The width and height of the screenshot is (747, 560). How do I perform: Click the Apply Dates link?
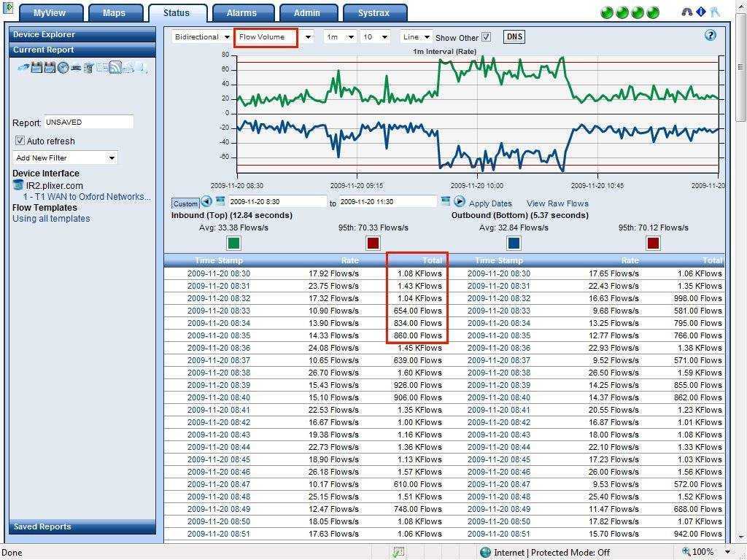point(490,203)
